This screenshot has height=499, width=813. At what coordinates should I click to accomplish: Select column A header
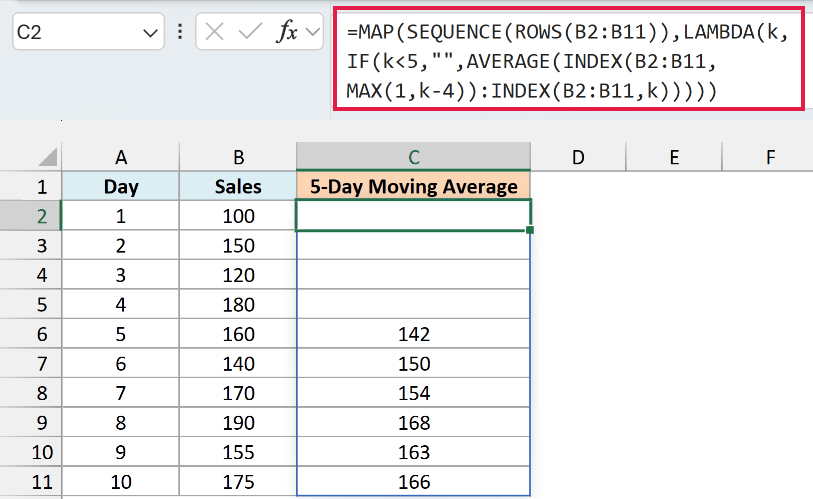(x=121, y=157)
